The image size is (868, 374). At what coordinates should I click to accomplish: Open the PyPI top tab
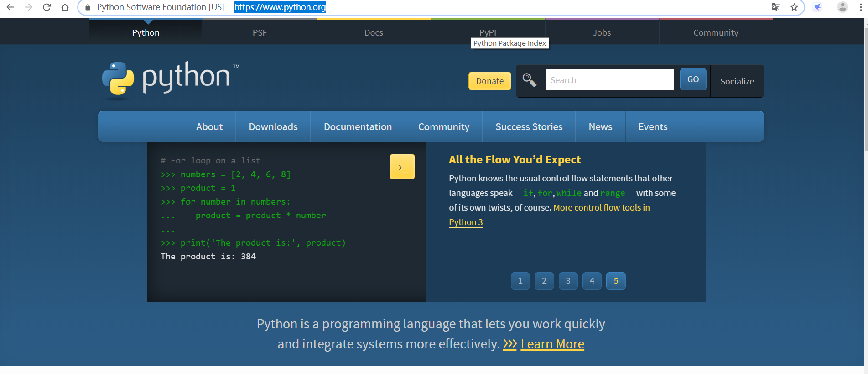[x=488, y=32]
